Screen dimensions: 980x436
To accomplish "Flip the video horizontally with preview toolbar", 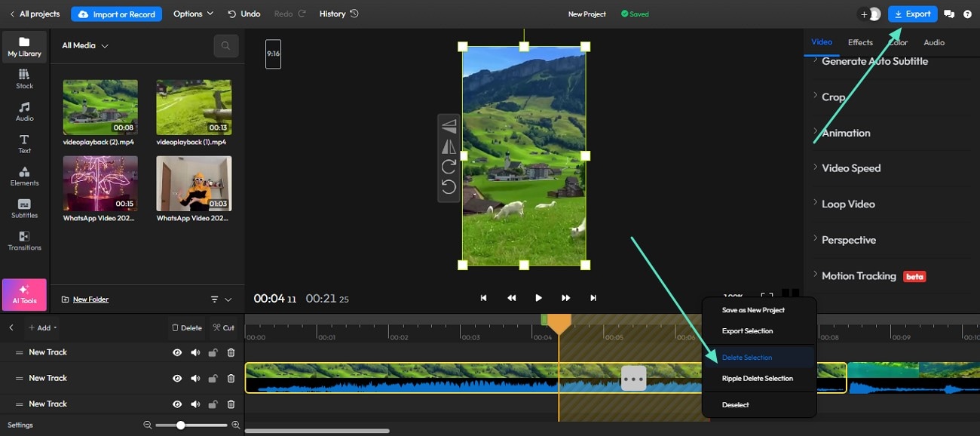I will pyautogui.click(x=449, y=146).
